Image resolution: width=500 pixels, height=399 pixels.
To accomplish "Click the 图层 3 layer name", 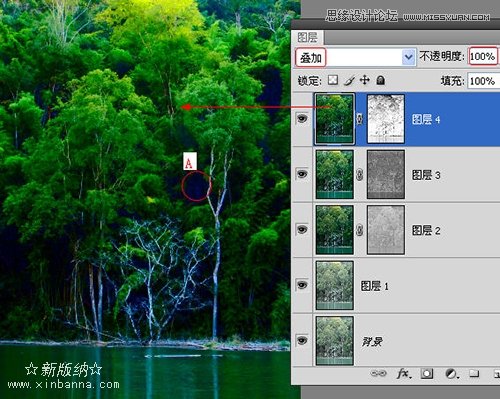I will 426,175.
